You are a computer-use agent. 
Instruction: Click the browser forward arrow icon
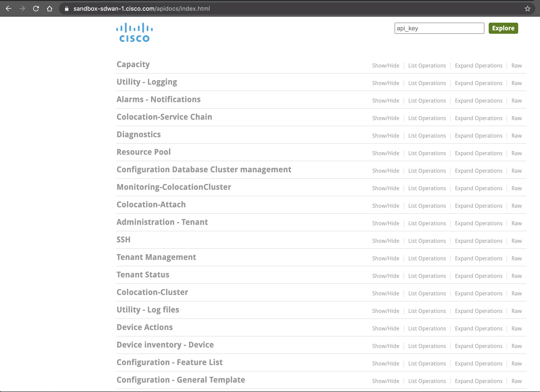click(22, 9)
